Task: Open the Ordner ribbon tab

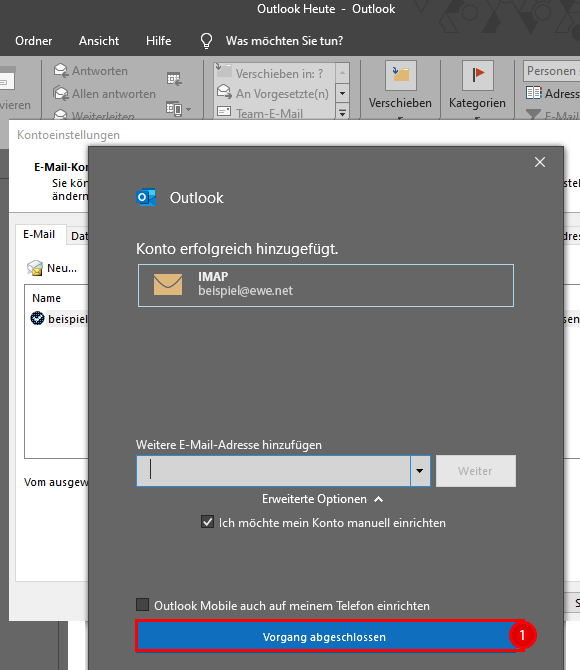Action: [34, 41]
